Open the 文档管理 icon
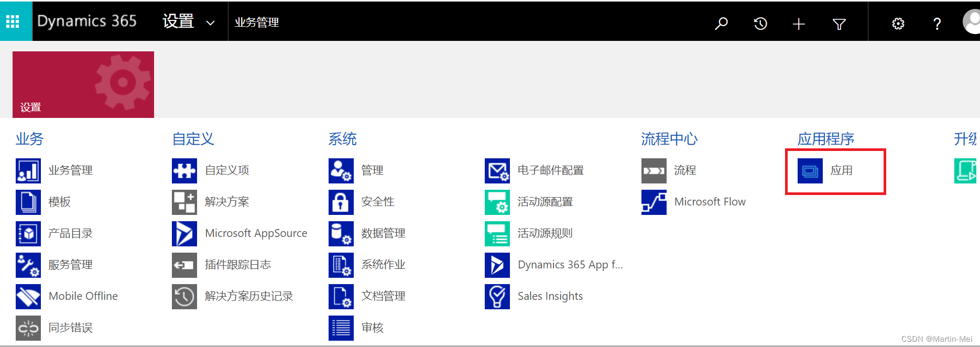 pos(341,297)
